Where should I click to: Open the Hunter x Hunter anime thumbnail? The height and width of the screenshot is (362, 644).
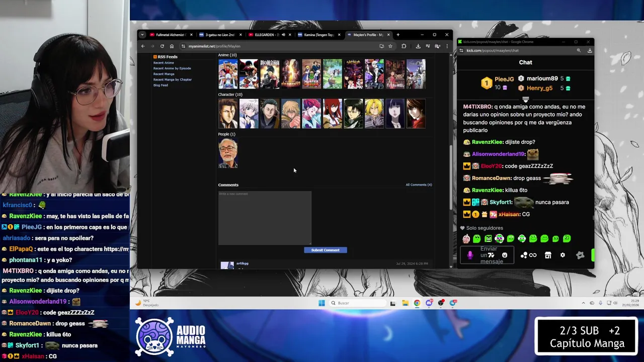click(x=311, y=74)
